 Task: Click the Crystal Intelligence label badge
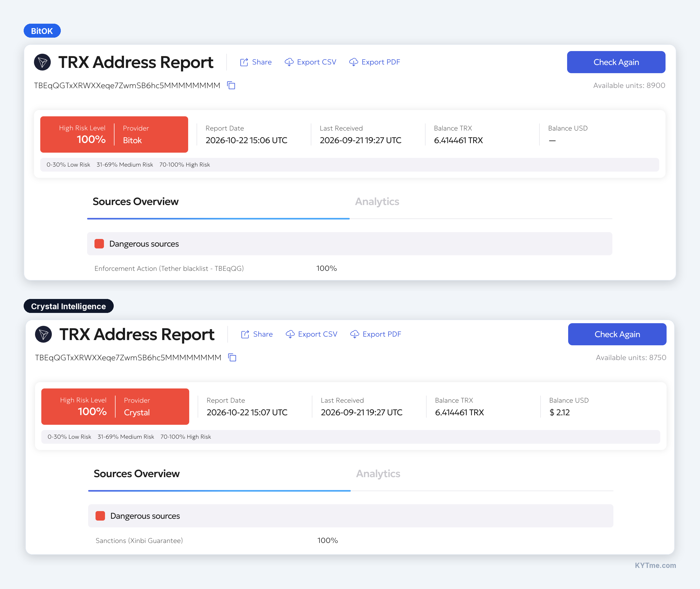(68, 306)
